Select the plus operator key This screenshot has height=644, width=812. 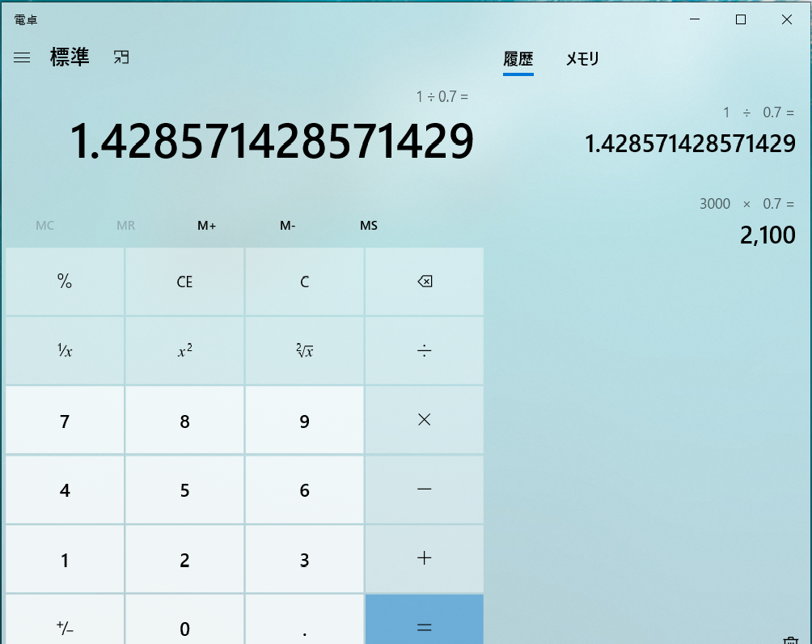click(425, 558)
